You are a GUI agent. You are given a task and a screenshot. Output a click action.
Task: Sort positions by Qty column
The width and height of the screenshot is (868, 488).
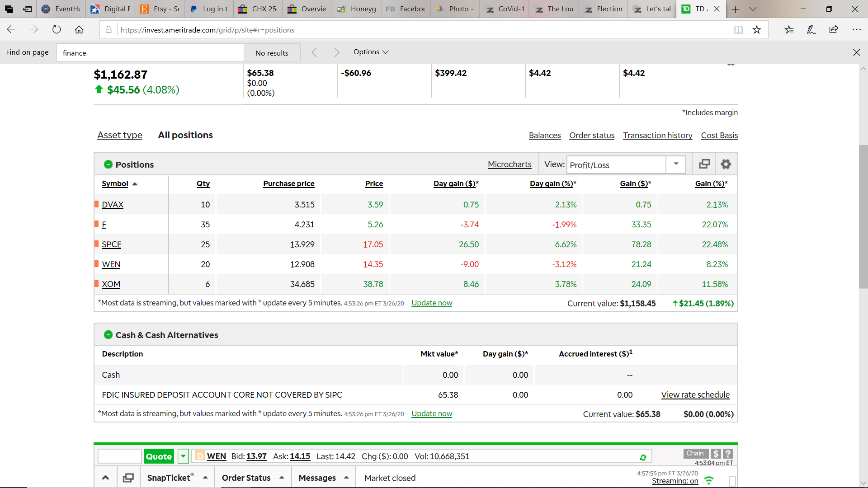click(203, 183)
